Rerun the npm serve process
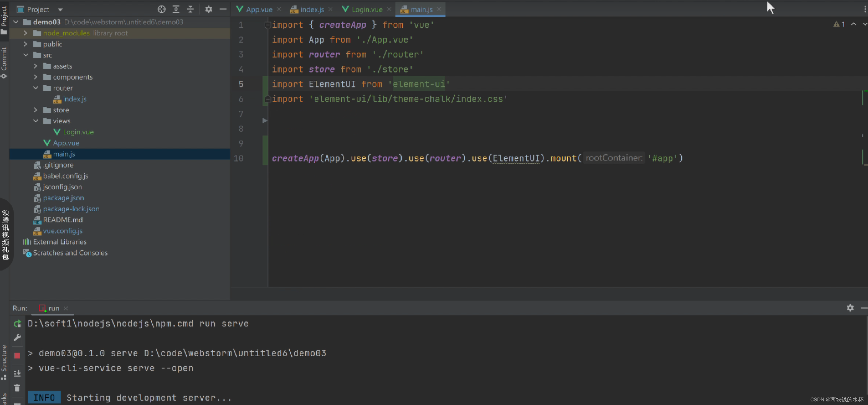The image size is (868, 405). (x=17, y=324)
